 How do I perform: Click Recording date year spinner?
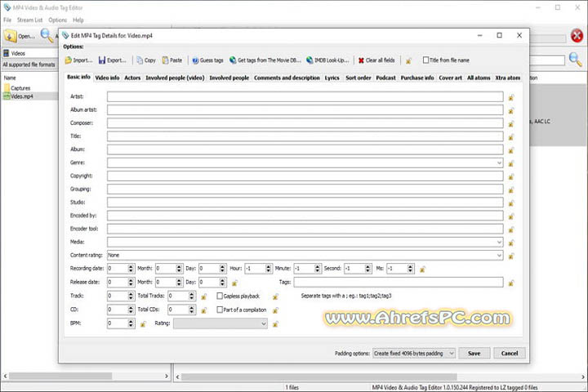pyautogui.click(x=131, y=269)
